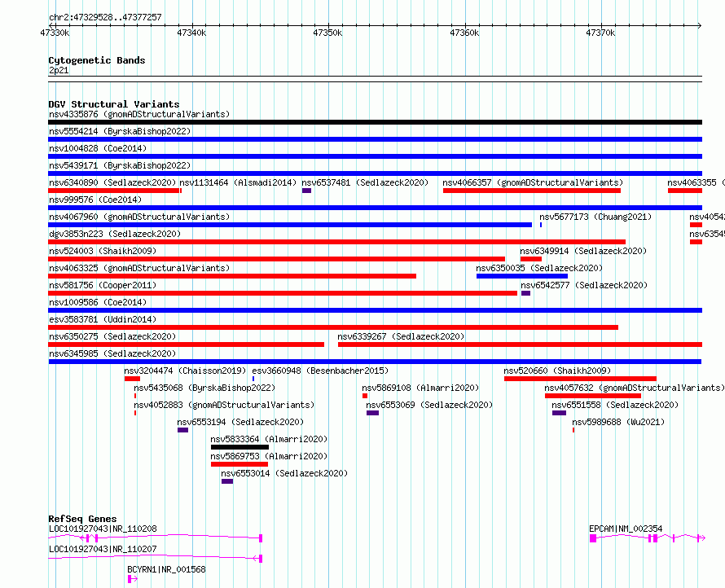Open esv3583781 (Uddin2014) label

coord(103,319)
